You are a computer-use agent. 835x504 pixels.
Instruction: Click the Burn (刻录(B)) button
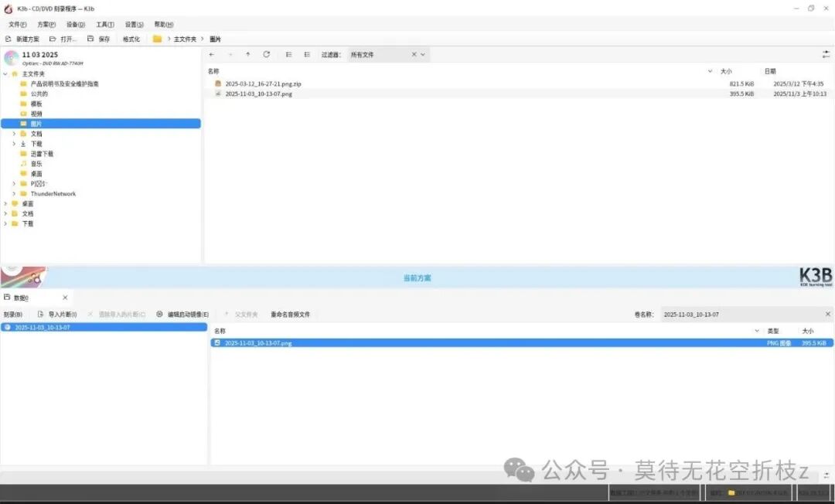pos(13,315)
